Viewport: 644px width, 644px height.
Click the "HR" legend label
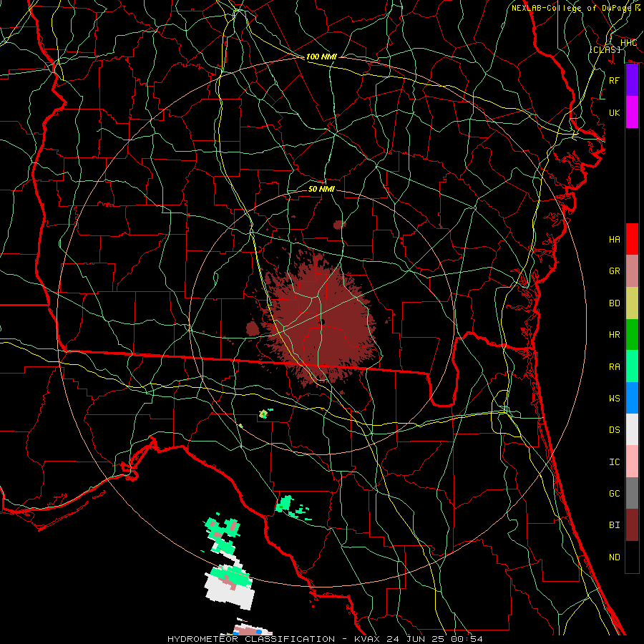click(614, 335)
